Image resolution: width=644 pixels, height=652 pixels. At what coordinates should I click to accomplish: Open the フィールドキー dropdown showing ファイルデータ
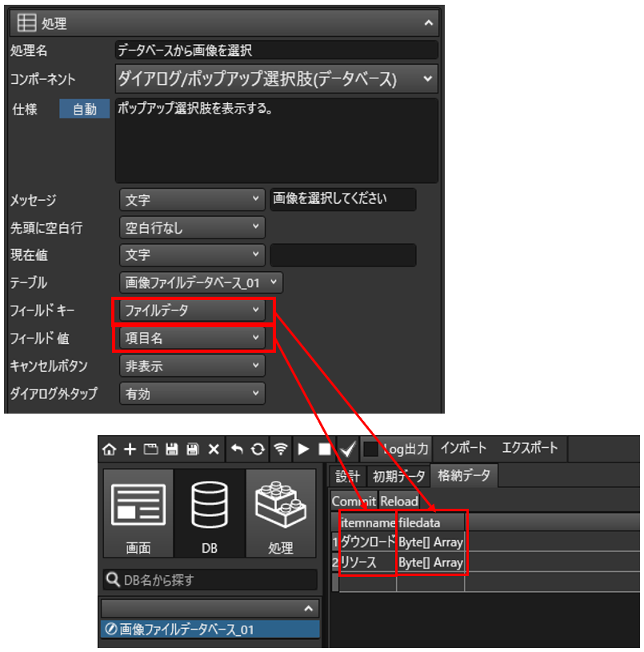pos(191,310)
